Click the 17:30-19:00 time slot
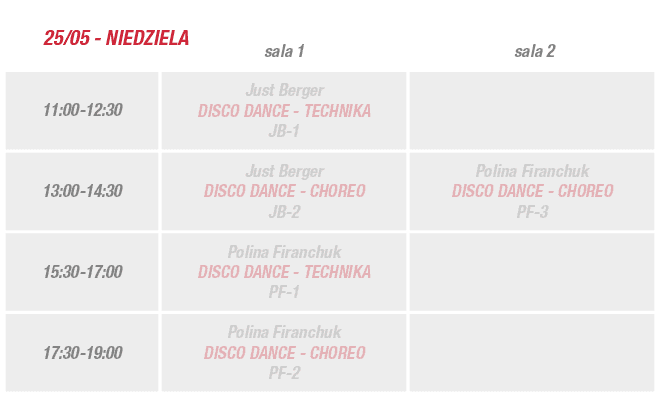660x397 pixels. click(82, 353)
